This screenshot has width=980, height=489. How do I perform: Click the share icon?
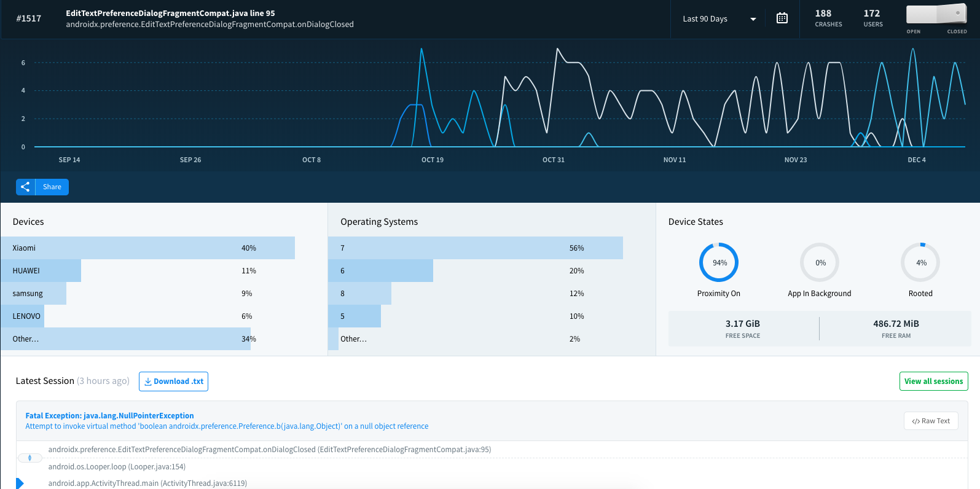click(x=25, y=187)
